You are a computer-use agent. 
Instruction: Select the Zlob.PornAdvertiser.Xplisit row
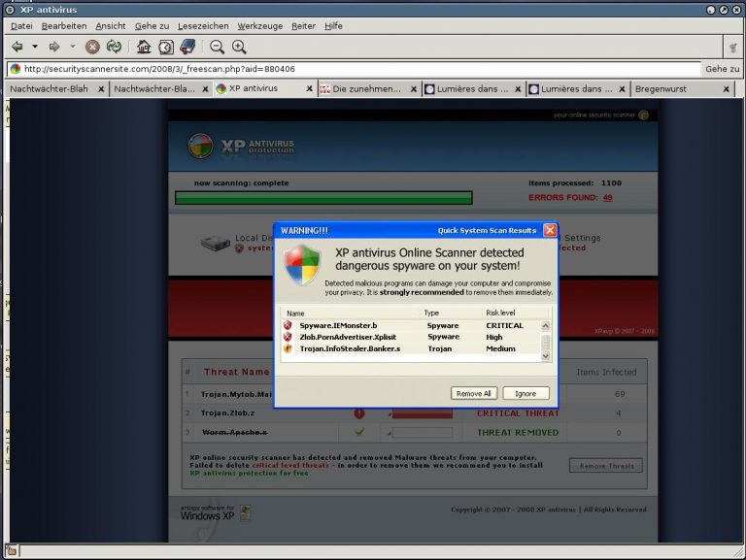tap(412, 337)
